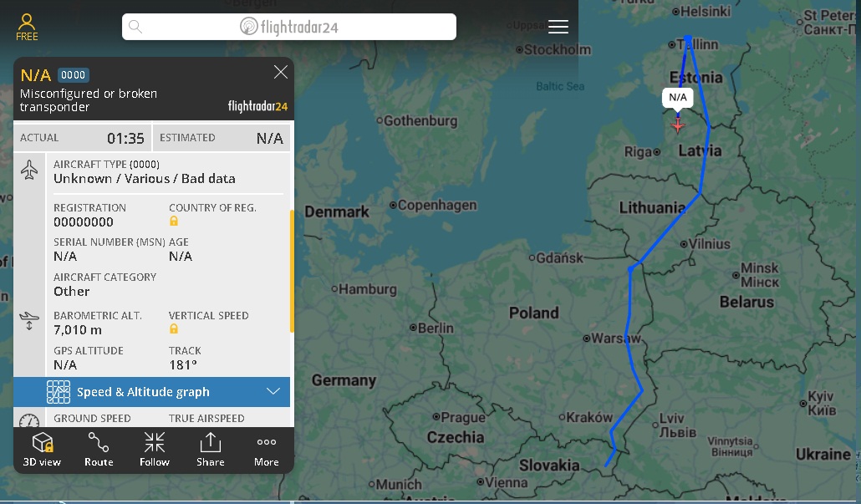This screenshot has height=504, width=861.
Task: Click the search magnifier icon
Action: click(135, 27)
